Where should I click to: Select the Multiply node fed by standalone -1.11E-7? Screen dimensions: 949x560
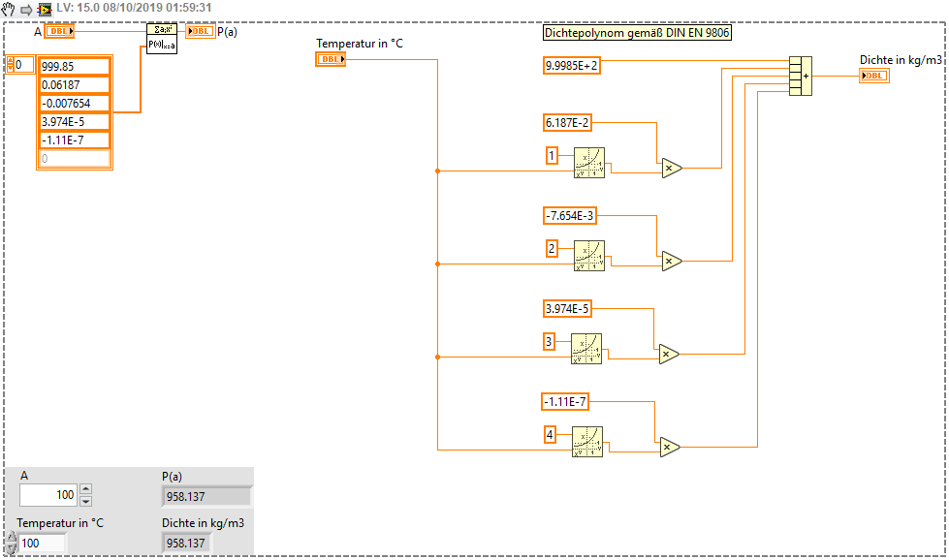point(670,448)
